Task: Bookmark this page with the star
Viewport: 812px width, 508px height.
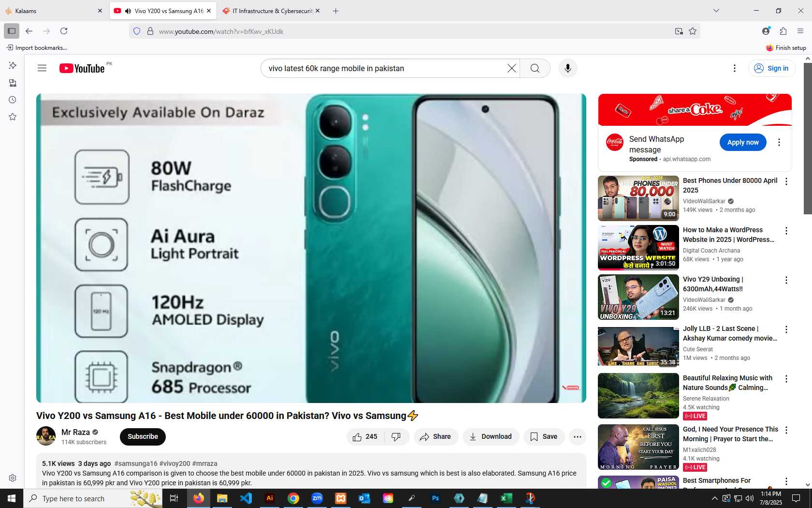Action: click(693, 31)
